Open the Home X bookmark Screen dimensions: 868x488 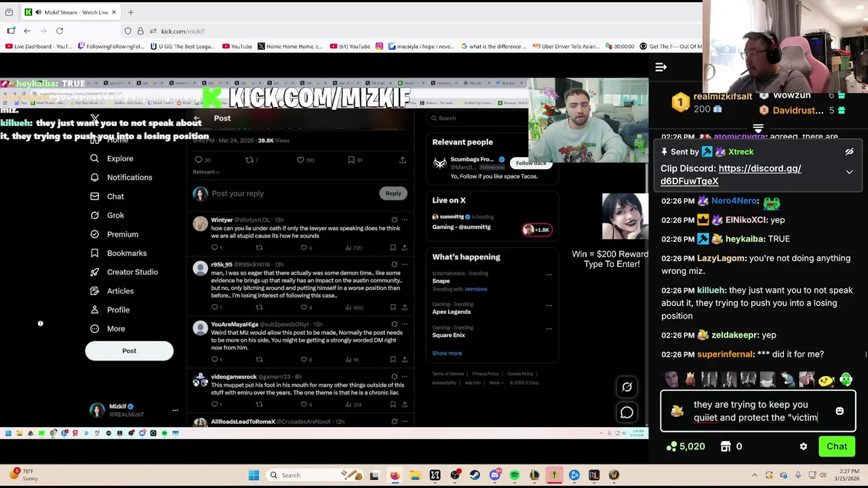coord(290,47)
